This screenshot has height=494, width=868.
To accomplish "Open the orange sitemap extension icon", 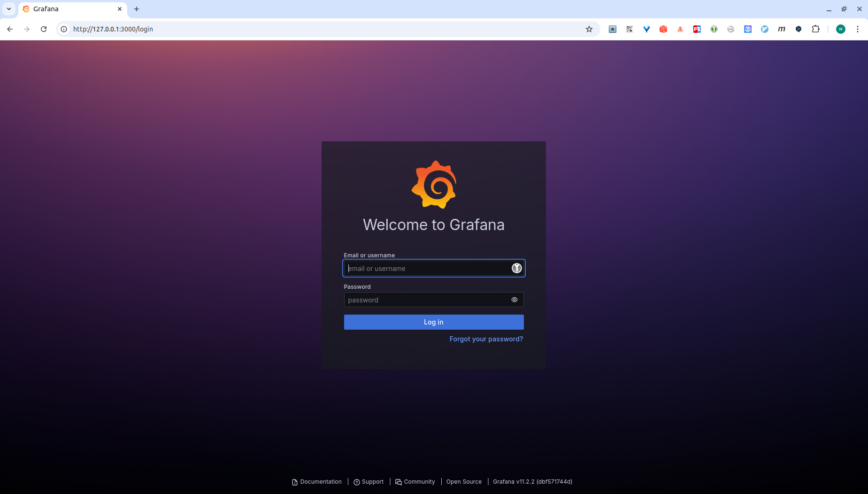I will coord(680,29).
